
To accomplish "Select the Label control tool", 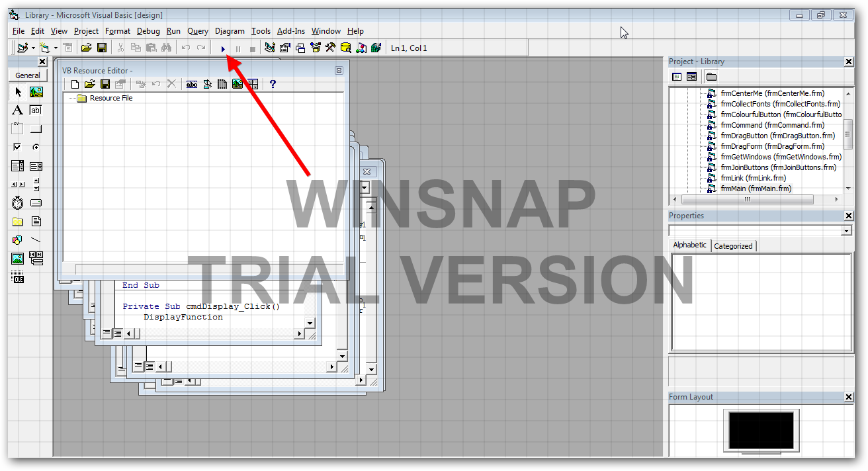I will pyautogui.click(x=17, y=110).
